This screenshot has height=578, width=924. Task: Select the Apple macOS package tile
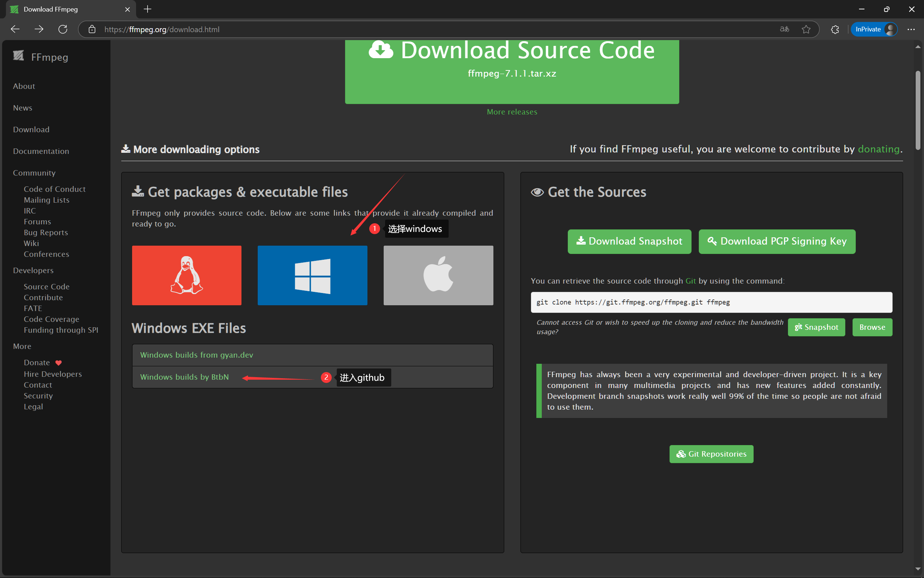(x=438, y=275)
